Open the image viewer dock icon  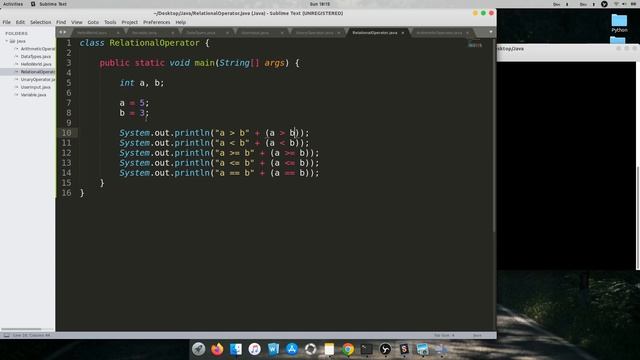click(422, 349)
